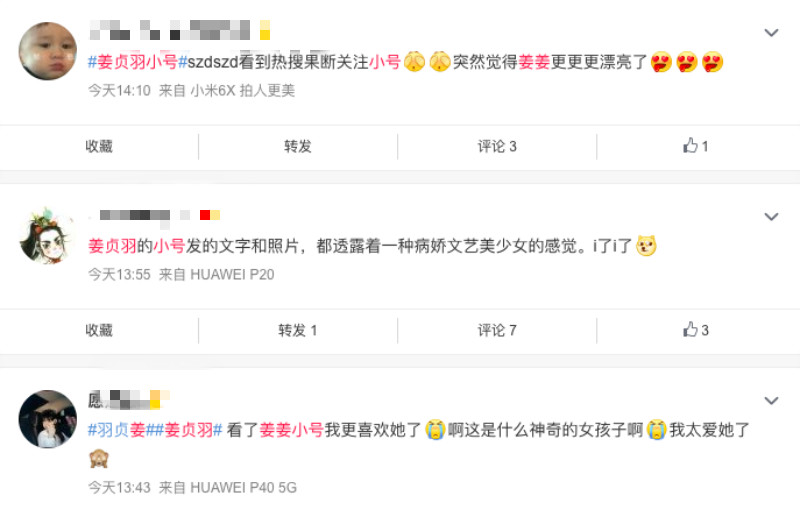Image resolution: width=800 pixels, height=521 pixels.
Task: Click the 今天14:10 timestamp link
Action: (119, 91)
